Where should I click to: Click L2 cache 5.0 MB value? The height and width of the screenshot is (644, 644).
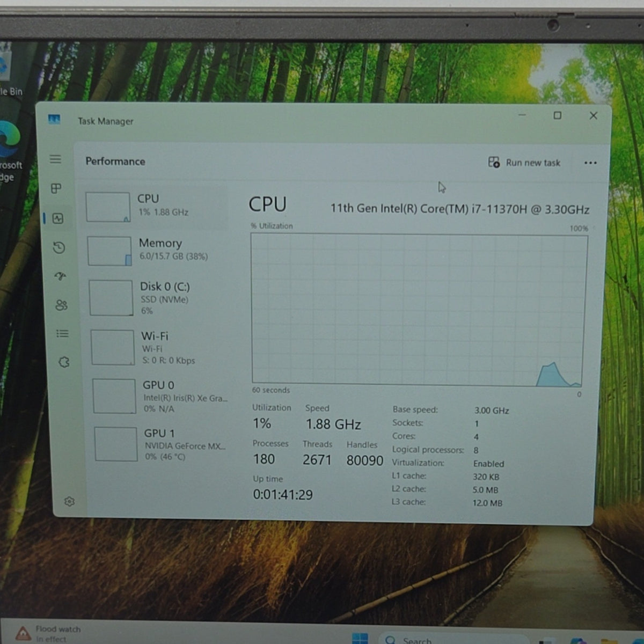click(x=485, y=490)
